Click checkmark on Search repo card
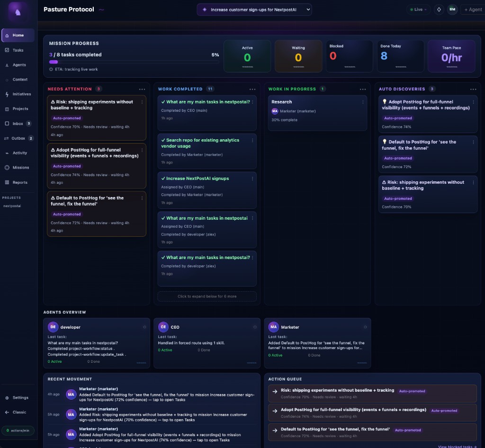 pyautogui.click(x=163, y=140)
